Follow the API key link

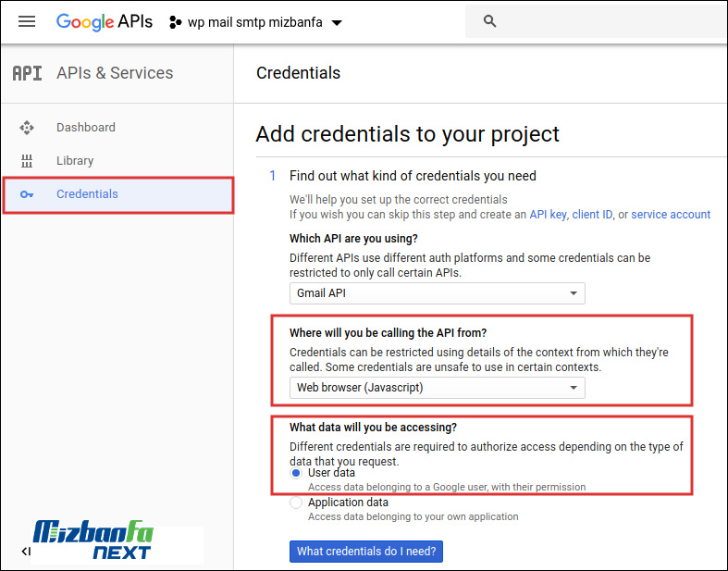coord(548,215)
